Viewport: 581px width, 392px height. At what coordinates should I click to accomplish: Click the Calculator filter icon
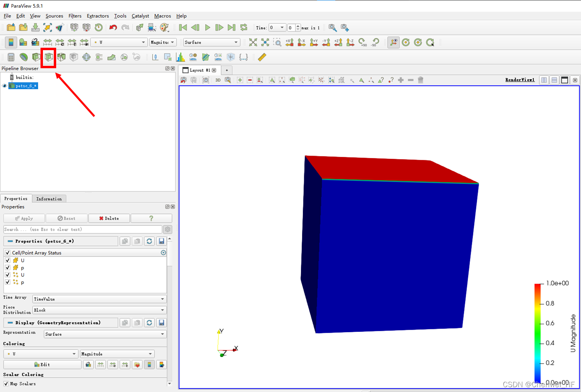click(x=11, y=57)
